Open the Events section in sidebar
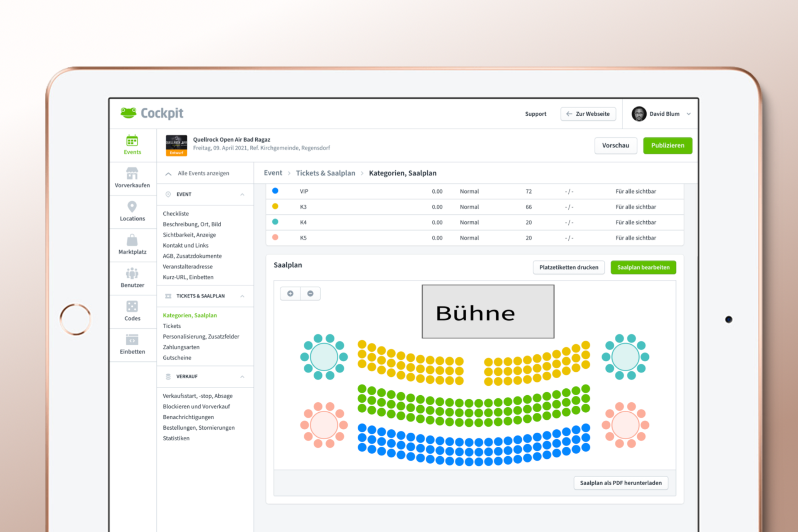The image size is (798, 532). point(132,145)
